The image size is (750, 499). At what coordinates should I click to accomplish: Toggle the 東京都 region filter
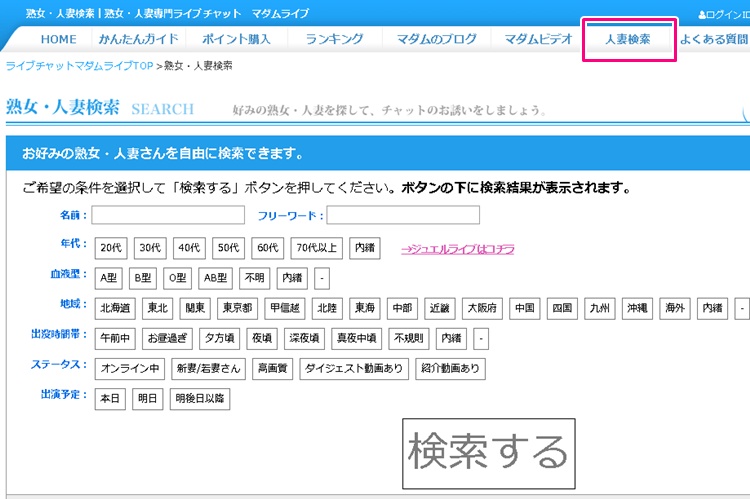pos(238,308)
